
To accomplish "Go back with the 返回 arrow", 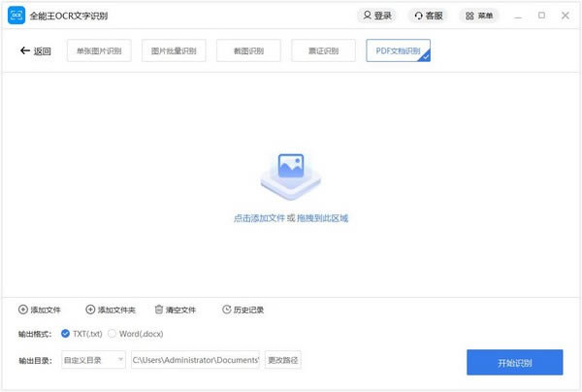I will [x=35, y=50].
